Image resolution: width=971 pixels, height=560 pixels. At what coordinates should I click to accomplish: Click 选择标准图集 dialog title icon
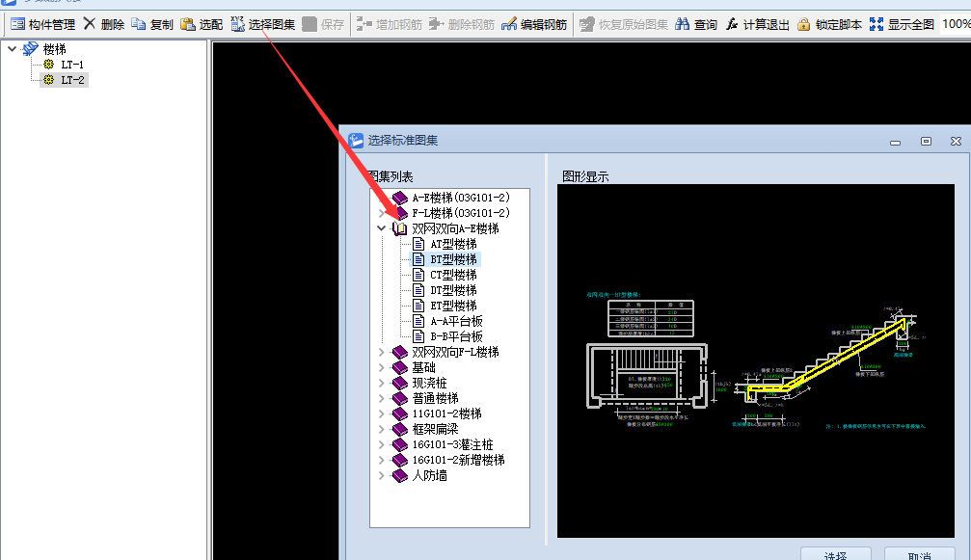[356, 141]
